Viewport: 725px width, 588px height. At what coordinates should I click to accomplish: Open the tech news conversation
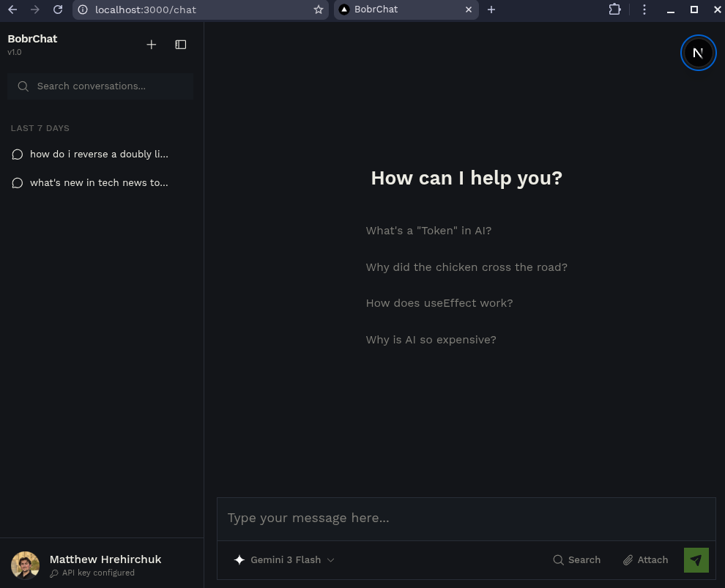pos(99,183)
